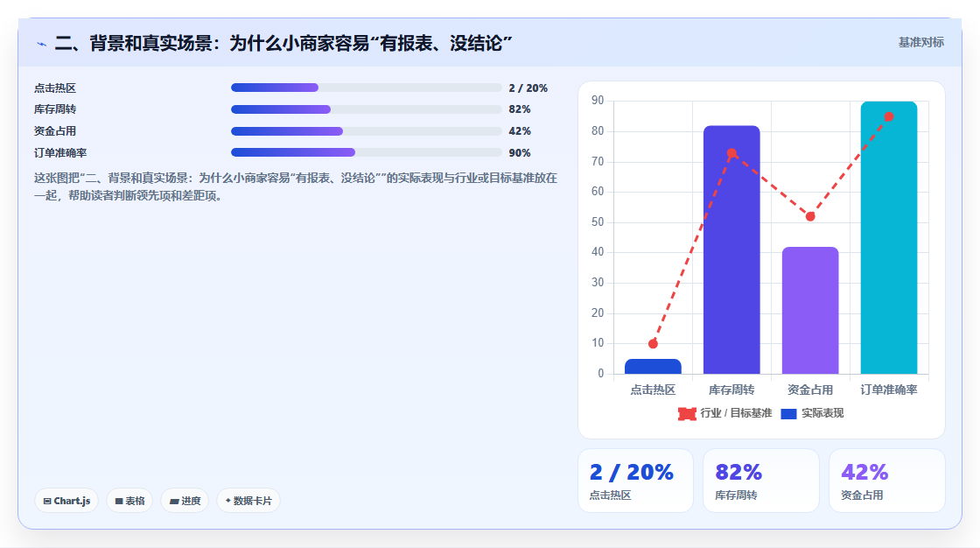Click the red benchmark point for 订单准确率
This screenshot has width=980, height=548.
point(889,117)
